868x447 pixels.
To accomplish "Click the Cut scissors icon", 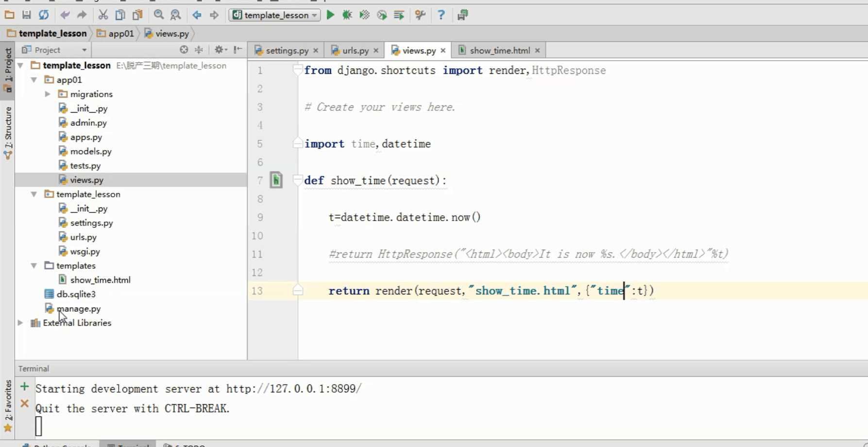I will [103, 15].
